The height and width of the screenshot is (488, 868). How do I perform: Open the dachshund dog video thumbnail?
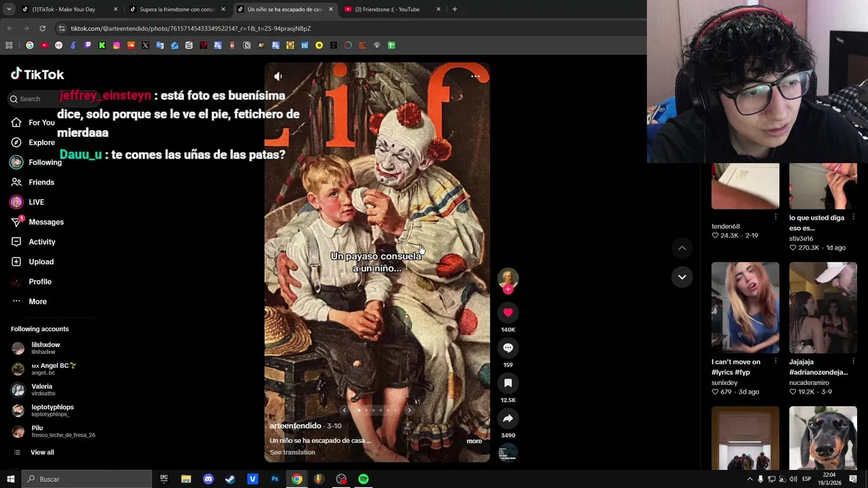(823, 438)
